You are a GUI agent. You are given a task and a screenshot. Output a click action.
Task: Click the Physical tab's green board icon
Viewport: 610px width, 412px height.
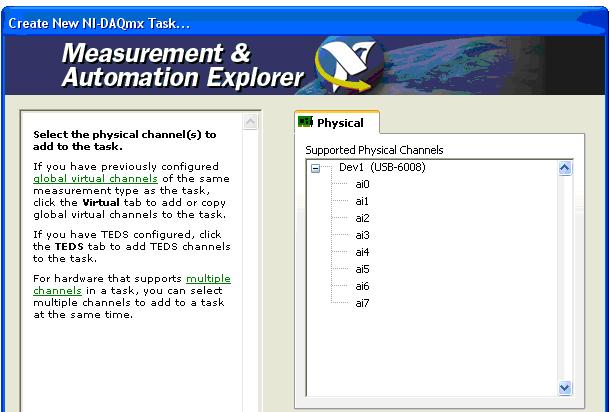[x=306, y=123]
